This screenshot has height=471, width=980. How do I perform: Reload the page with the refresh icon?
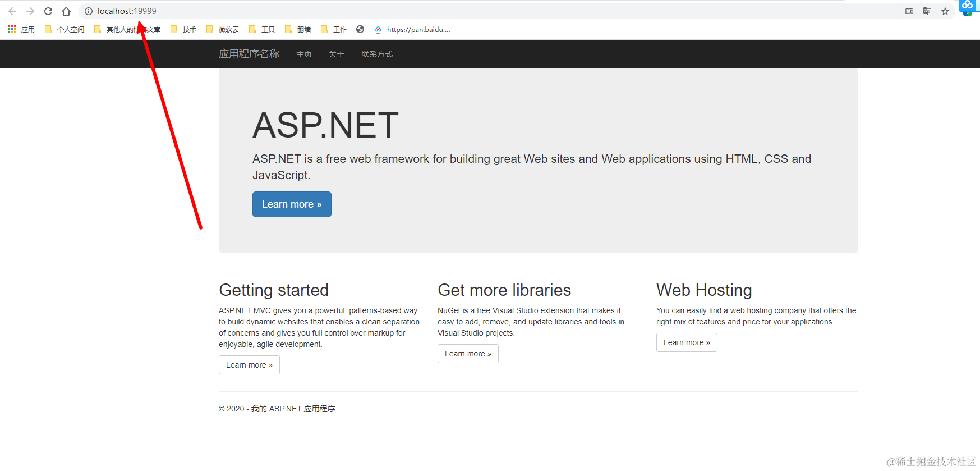[48, 11]
